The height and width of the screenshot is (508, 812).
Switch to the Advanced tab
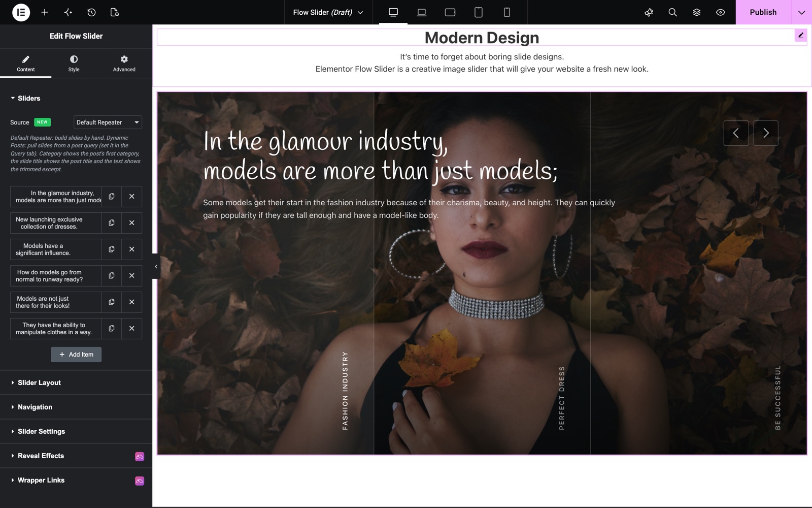click(124, 63)
